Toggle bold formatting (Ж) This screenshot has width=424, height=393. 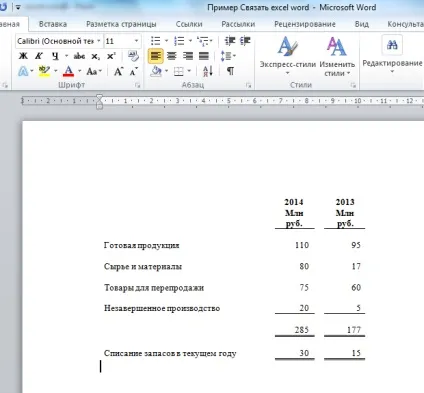23,56
